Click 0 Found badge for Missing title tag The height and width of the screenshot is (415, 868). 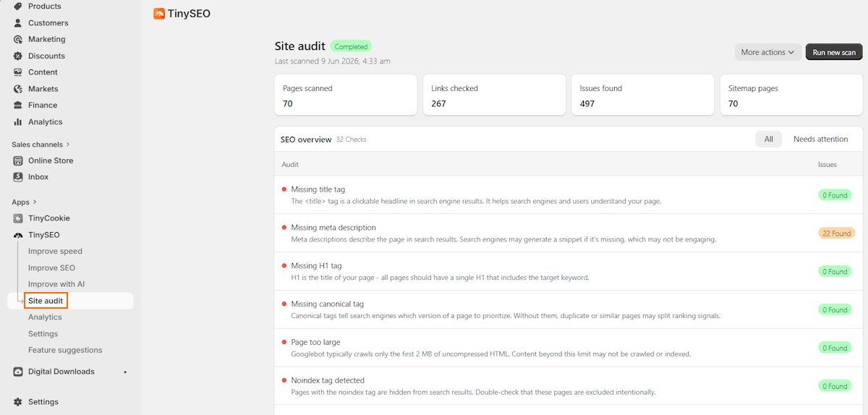(x=836, y=195)
